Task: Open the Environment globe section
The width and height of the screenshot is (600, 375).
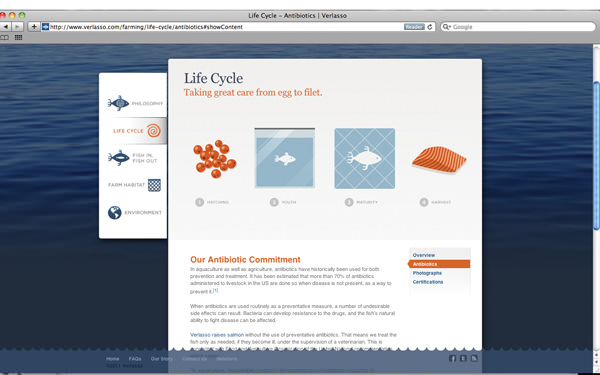Action: 114,212
